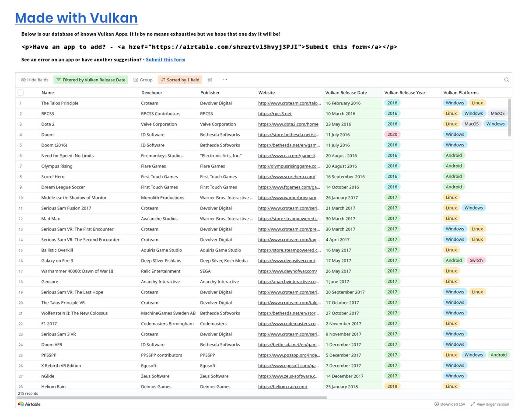Open the scorehero.com website link
The width and height of the screenshot is (525, 420).
[287, 176]
